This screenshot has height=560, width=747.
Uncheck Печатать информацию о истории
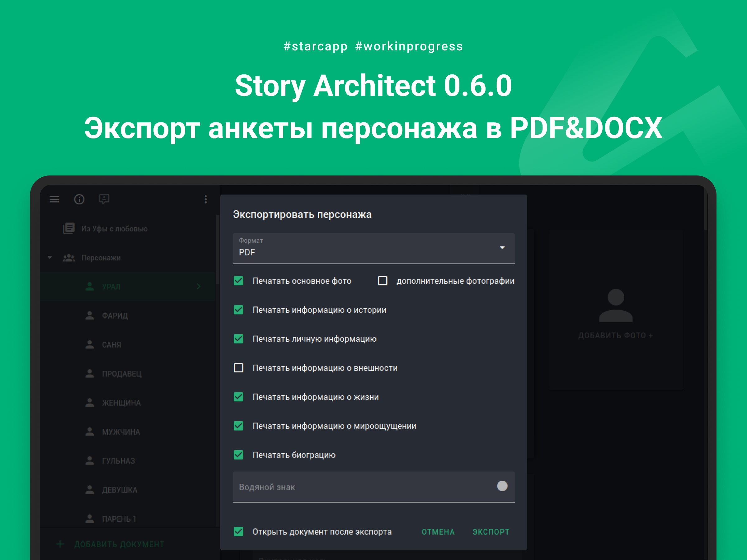coord(238,310)
